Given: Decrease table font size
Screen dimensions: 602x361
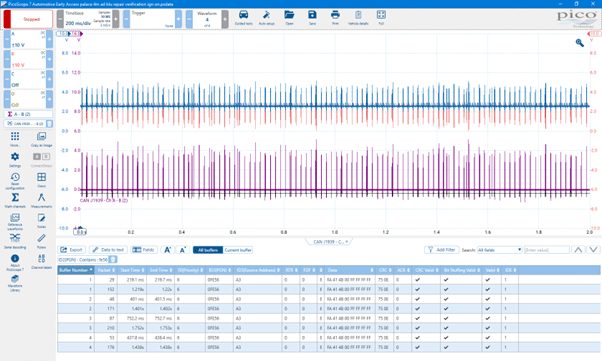Looking at the screenshot, I should (x=183, y=250).
